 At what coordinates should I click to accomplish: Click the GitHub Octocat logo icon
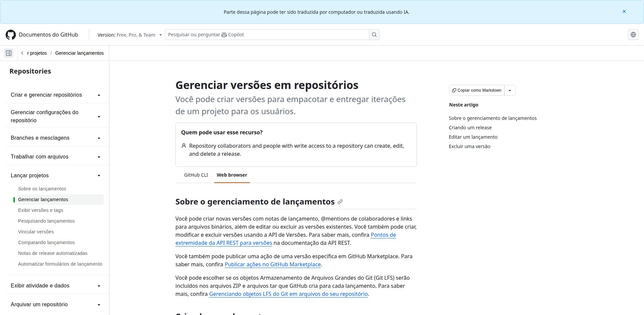[11, 35]
